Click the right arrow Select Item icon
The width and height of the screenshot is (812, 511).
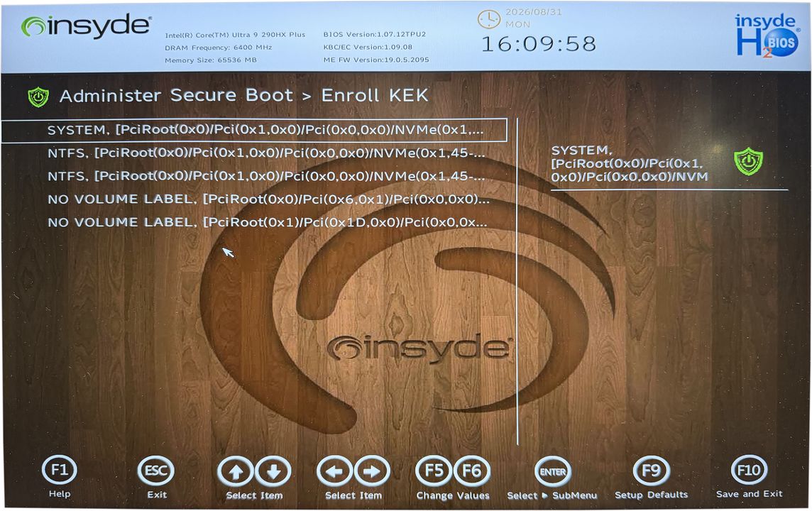point(372,471)
